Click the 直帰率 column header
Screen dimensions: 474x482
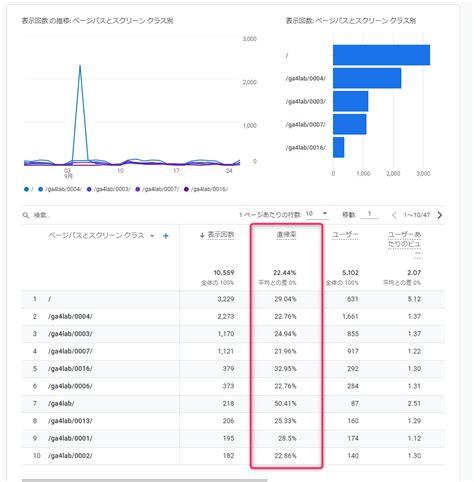[x=286, y=235]
